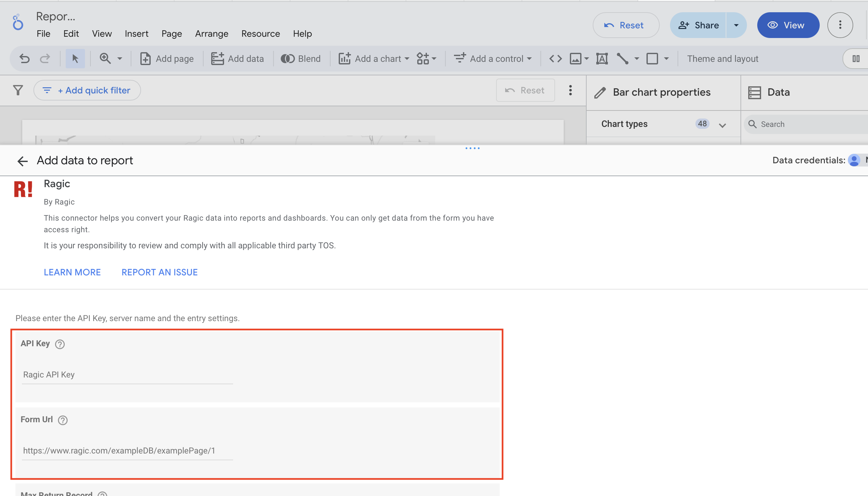
Task: Click the report title text
Action: [x=55, y=16]
